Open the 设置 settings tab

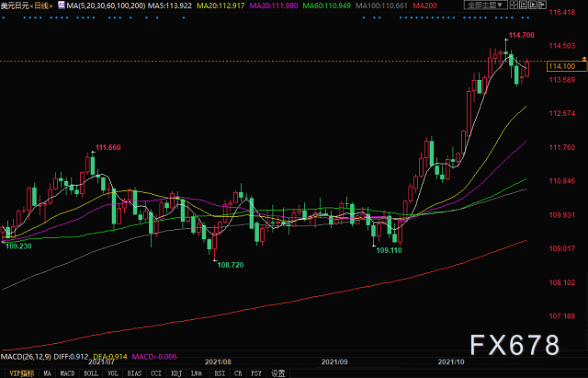277,373
